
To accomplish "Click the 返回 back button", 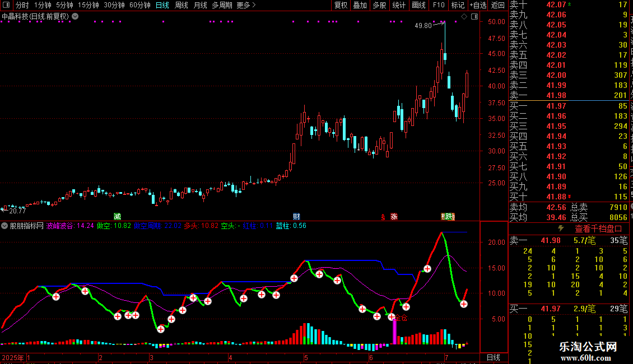I will pyautogui.click(x=498, y=5).
